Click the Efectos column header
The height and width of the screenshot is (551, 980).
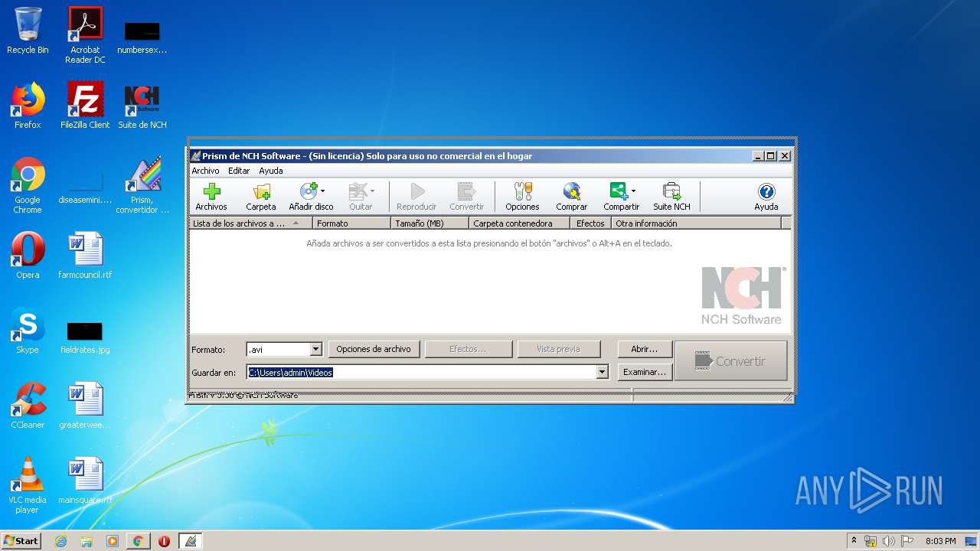590,223
